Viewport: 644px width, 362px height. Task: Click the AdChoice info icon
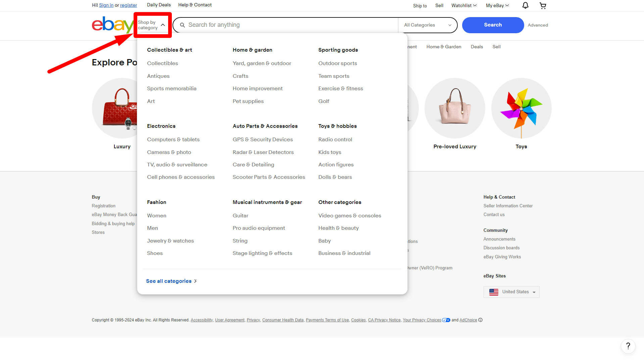[480, 320]
